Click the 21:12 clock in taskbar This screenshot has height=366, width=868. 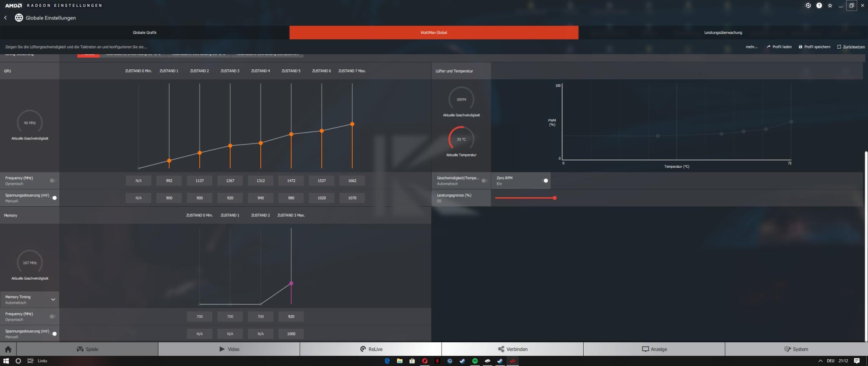[x=843, y=361]
